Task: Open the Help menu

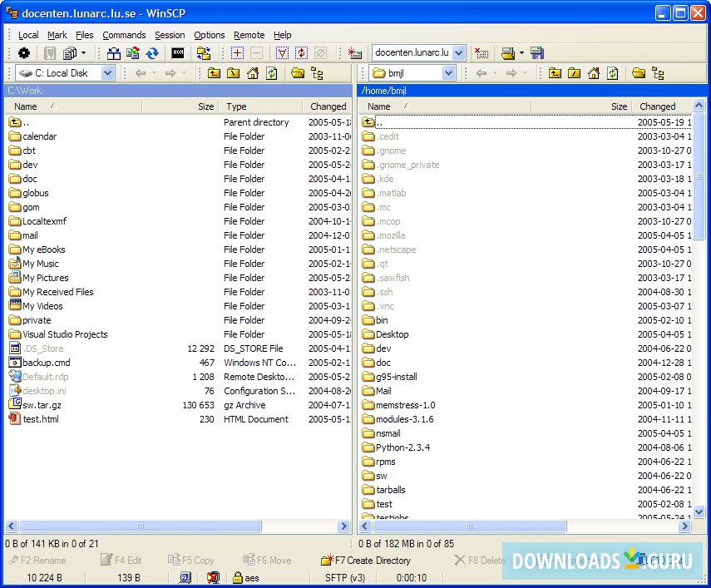Action: point(282,35)
